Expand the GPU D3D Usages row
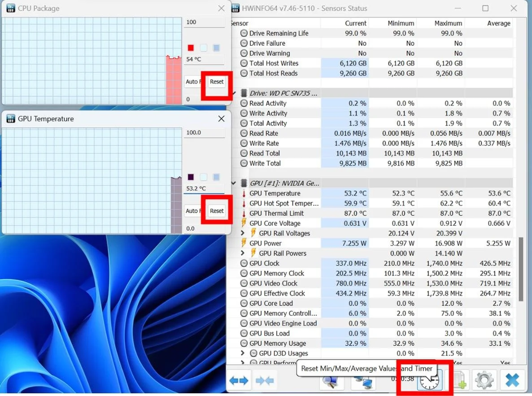 click(x=243, y=353)
